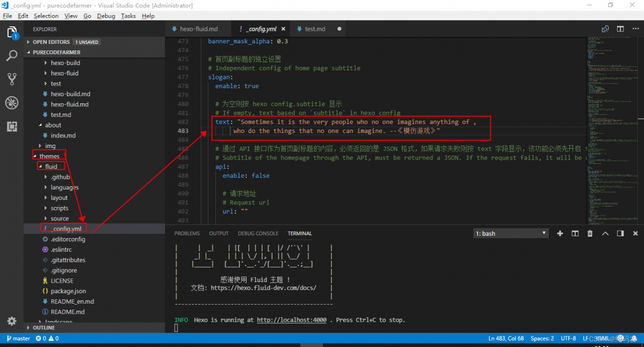Open the Selection menu
This screenshot has height=347, width=644.
pyautogui.click(x=46, y=16)
